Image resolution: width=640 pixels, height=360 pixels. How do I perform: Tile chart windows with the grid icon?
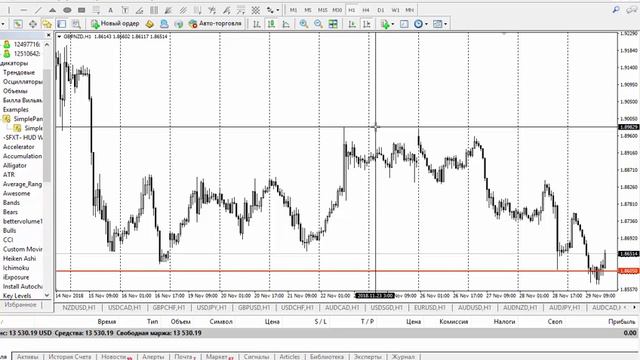coord(333,24)
